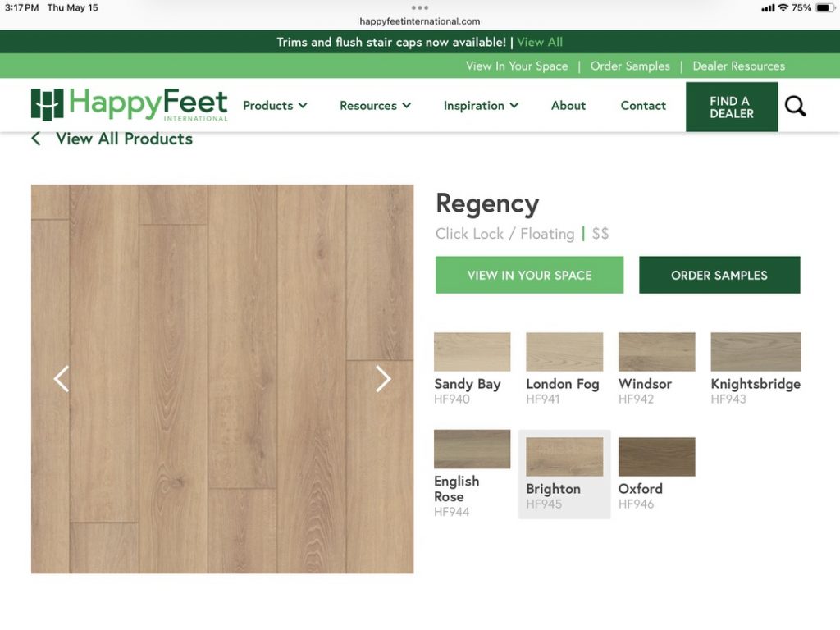This screenshot has width=840, height=630.
Task: Open the search magnifier icon
Action: (x=795, y=106)
